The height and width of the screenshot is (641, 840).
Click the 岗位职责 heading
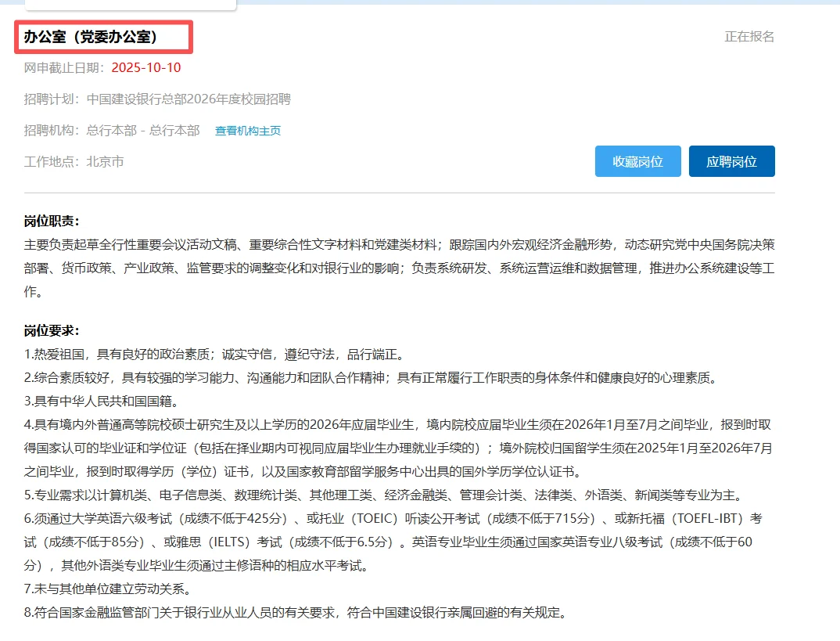coord(52,221)
